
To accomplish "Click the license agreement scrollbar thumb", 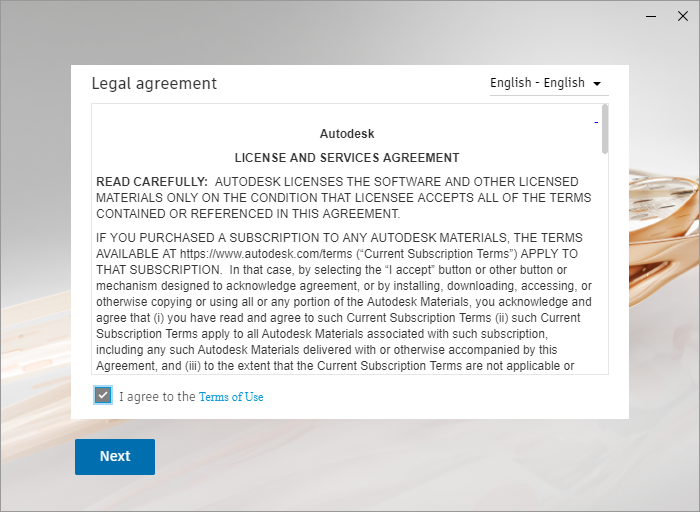I will coord(605,129).
